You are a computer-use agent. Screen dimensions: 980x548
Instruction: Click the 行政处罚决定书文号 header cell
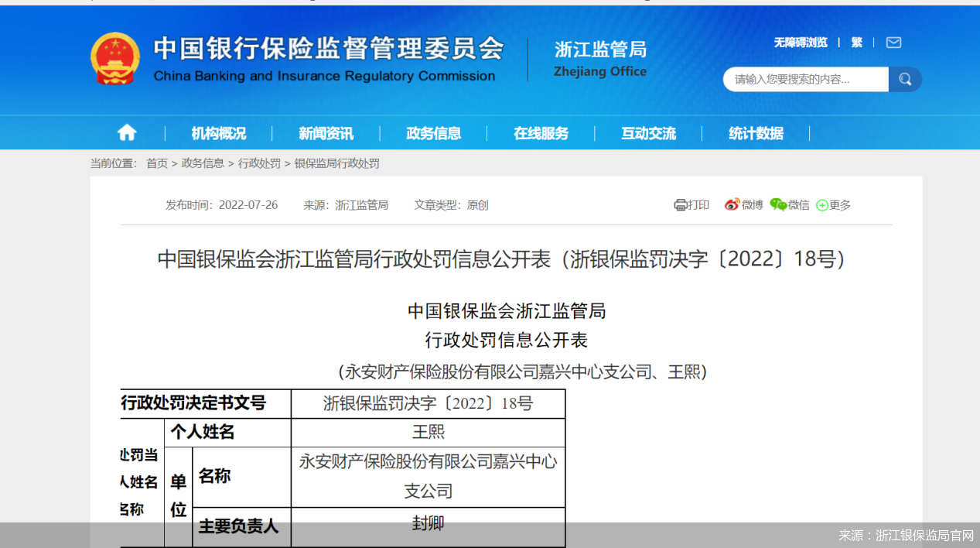pos(206,403)
